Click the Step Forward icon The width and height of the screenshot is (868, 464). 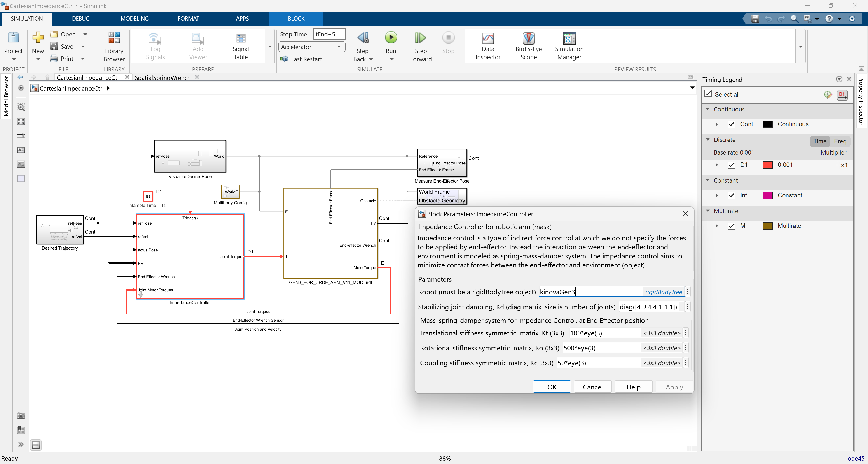coord(420,38)
